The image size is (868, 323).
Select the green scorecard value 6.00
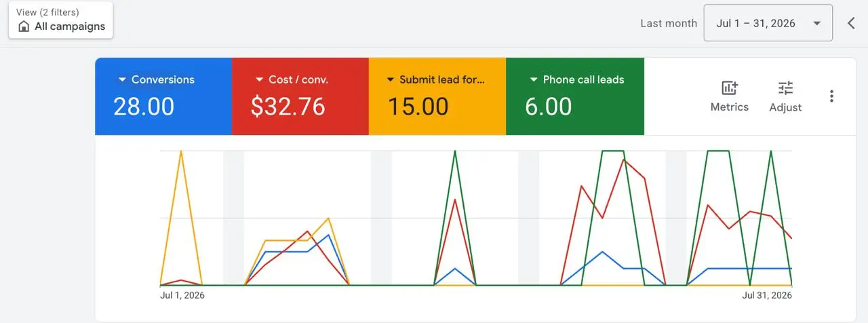548,107
